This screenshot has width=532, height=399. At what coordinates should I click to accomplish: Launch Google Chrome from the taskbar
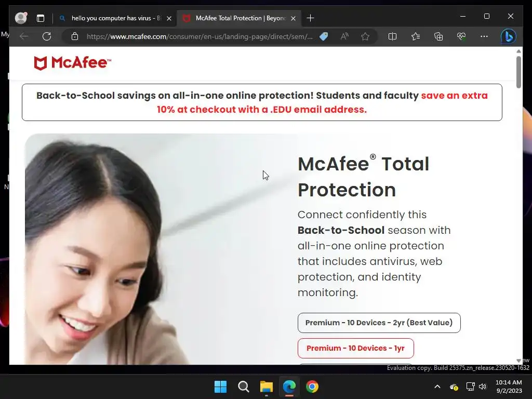(312, 387)
